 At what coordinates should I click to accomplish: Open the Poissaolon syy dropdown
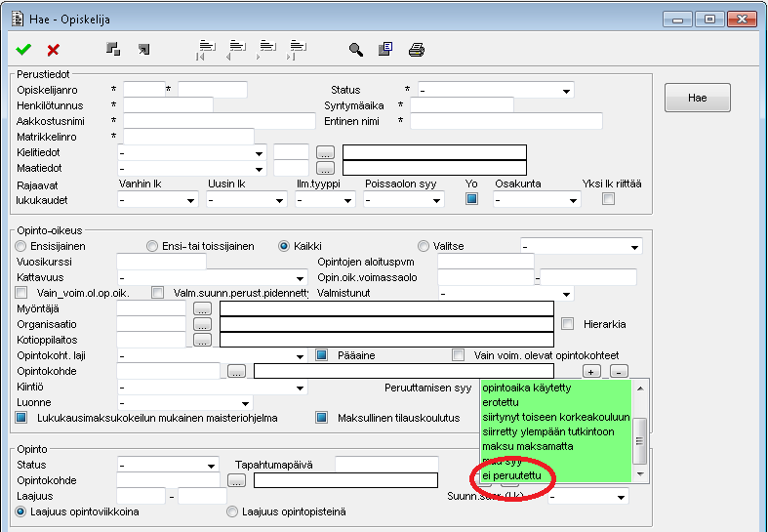[x=404, y=200]
